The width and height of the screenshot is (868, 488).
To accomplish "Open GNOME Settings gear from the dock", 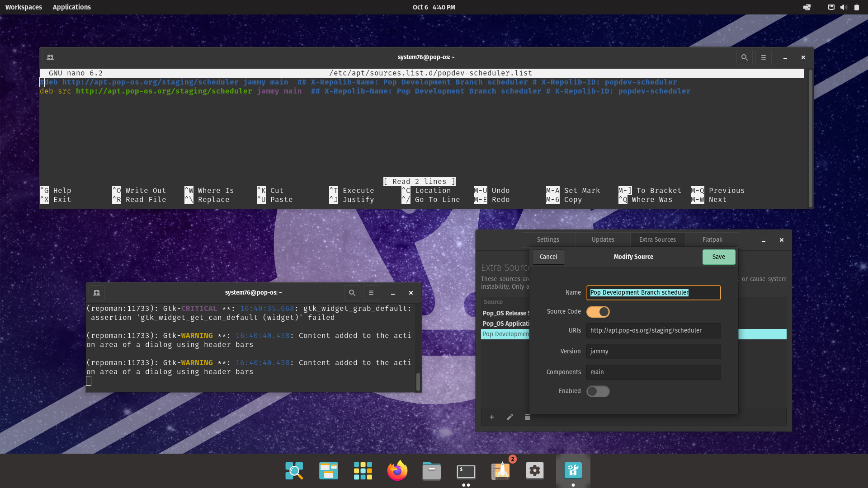I will 535,470.
